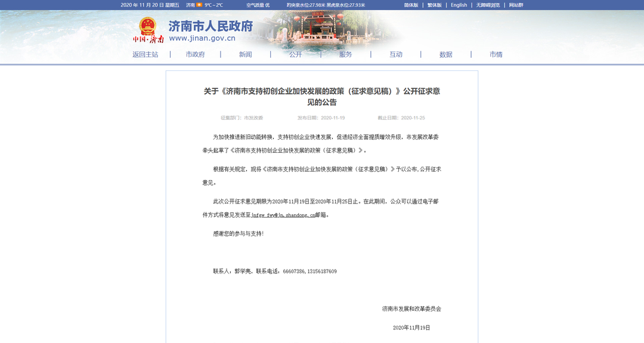Open the 互动 navigation item
644x343 pixels.
click(x=396, y=54)
